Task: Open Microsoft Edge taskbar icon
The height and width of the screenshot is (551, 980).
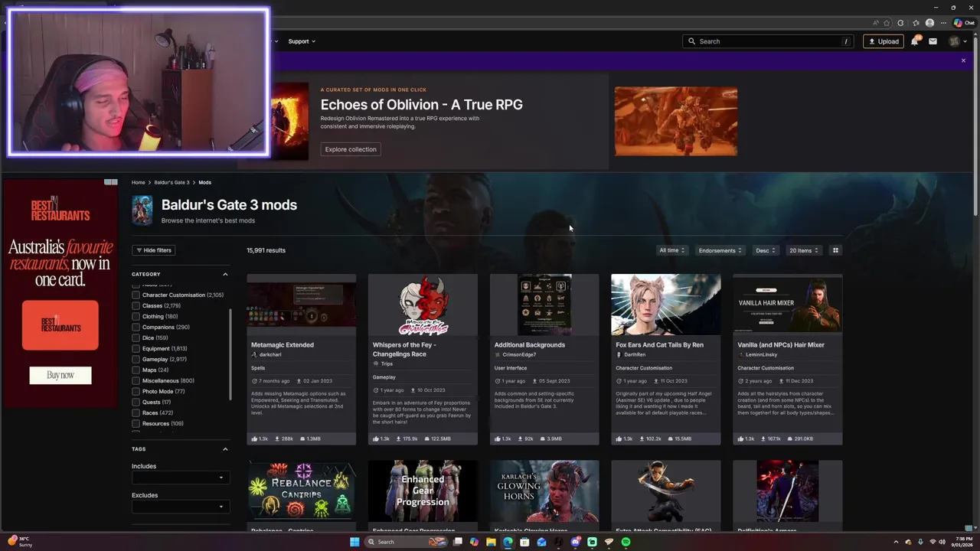Action: [508, 542]
